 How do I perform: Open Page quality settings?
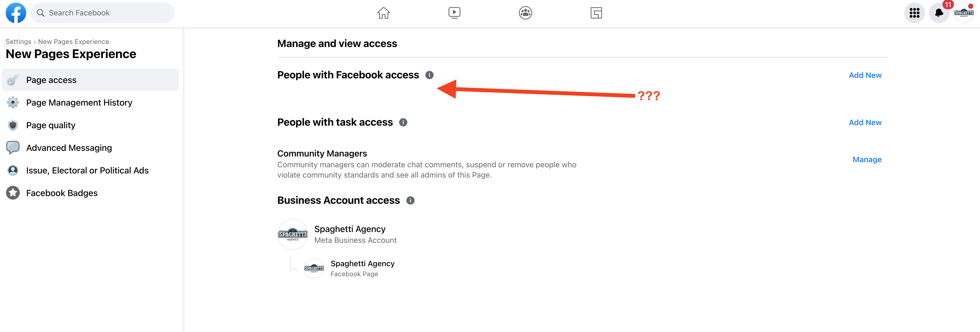point(51,125)
